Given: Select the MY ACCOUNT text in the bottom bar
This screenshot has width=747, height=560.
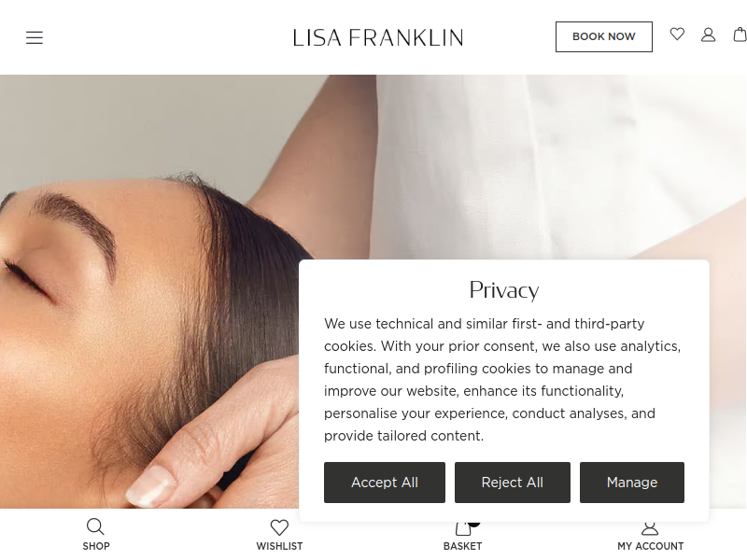Looking at the screenshot, I should coord(650,546).
